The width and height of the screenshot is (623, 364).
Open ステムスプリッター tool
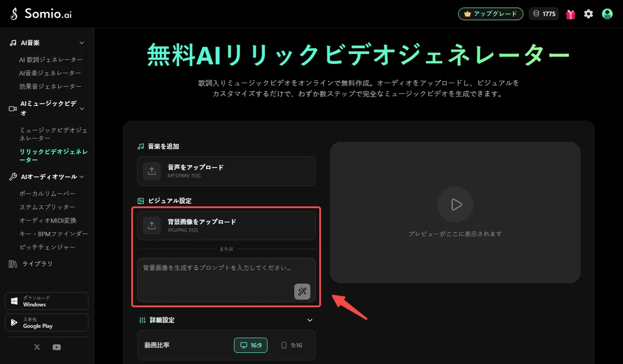pyautogui.click(x=47, y=207)
